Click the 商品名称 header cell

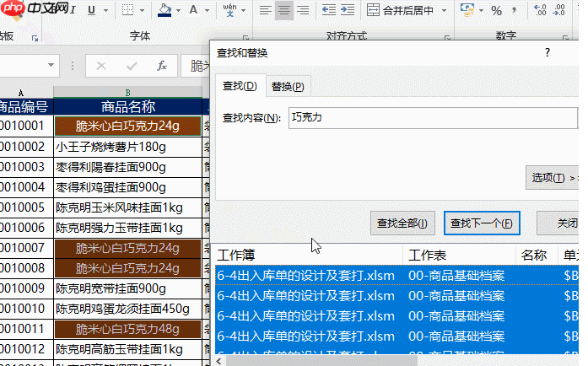[x=128, y=107]
